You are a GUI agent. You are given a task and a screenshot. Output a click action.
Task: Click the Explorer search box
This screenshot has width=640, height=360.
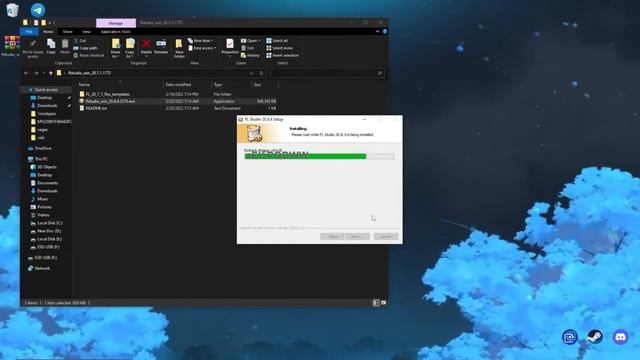pyautogui.click(x=327, y=73)
